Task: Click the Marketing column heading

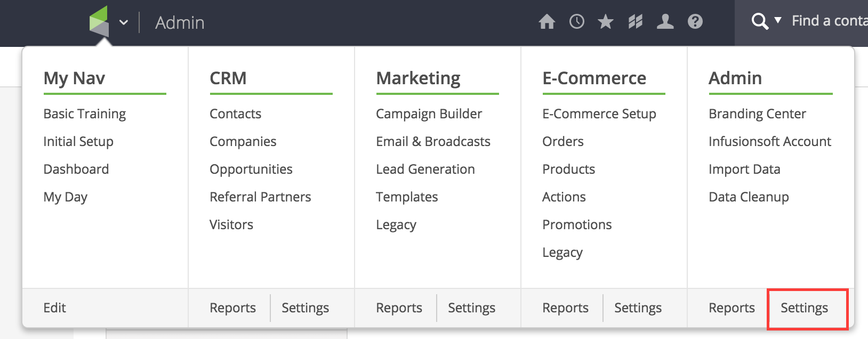Action: (x=419, y=78)
